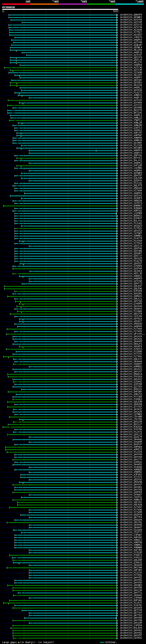The width and height of the screenshot is (146, 644).
Task: Click the 529 query length label
Action: [115, 11]
